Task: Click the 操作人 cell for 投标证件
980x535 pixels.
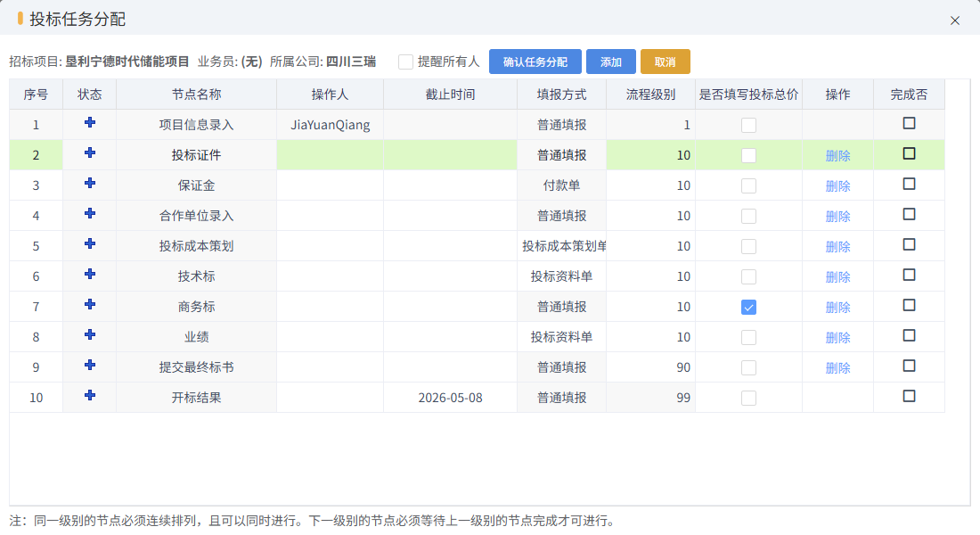Action: (330, 155)
